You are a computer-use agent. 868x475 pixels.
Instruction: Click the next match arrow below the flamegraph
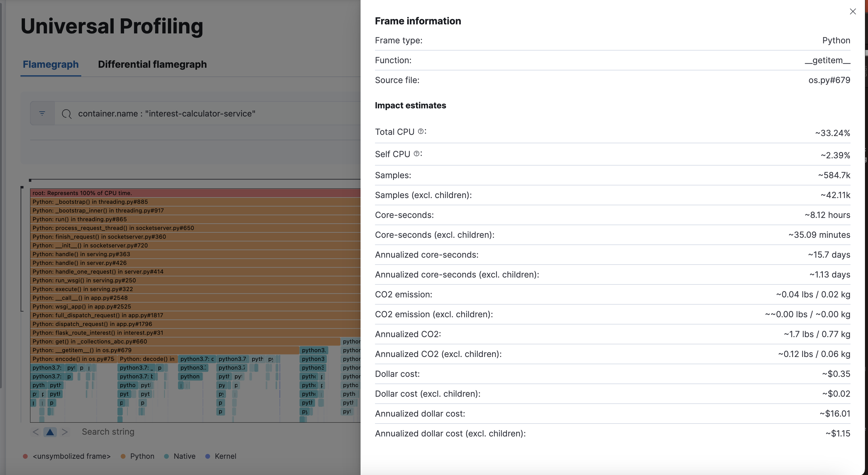click(x=65, y=432)
